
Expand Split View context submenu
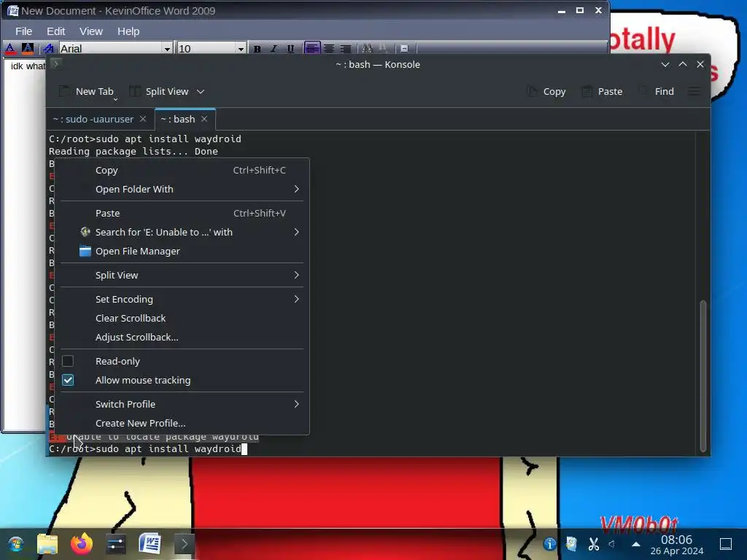[182, 275]
